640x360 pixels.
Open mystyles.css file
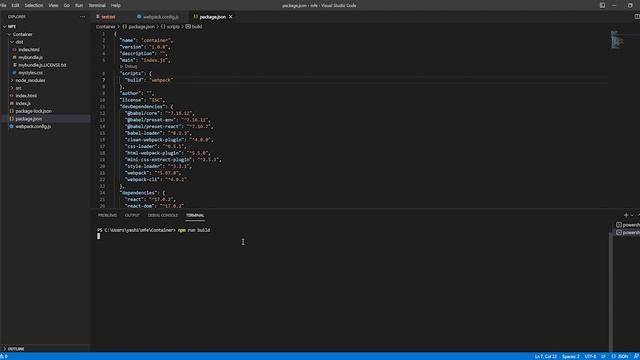(x=30, y=73)
